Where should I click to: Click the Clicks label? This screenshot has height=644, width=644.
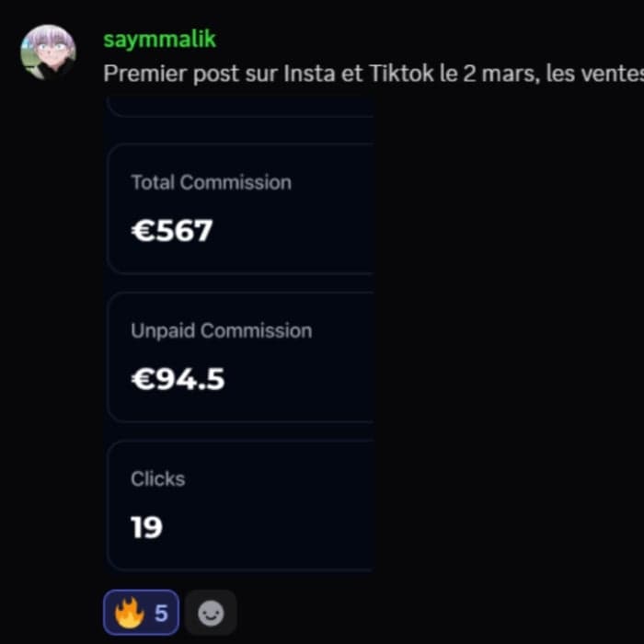(157, 479)
